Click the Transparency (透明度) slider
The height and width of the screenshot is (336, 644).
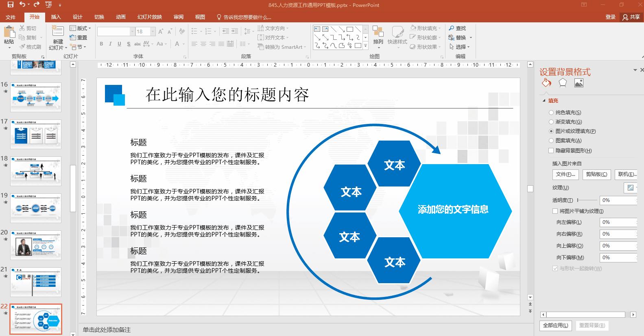coord(587,200)
